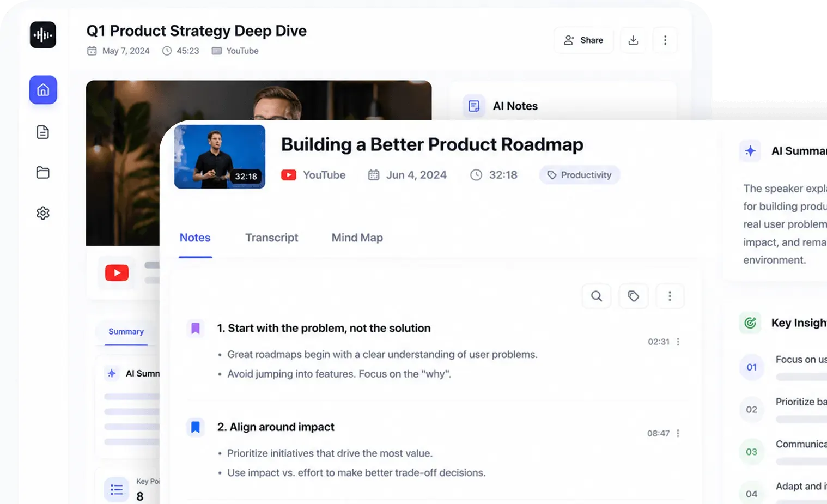Open the Building a Better Product Roadmap thumbnail
This screenshot has height=504, width=827.
(x=220, y=157)
